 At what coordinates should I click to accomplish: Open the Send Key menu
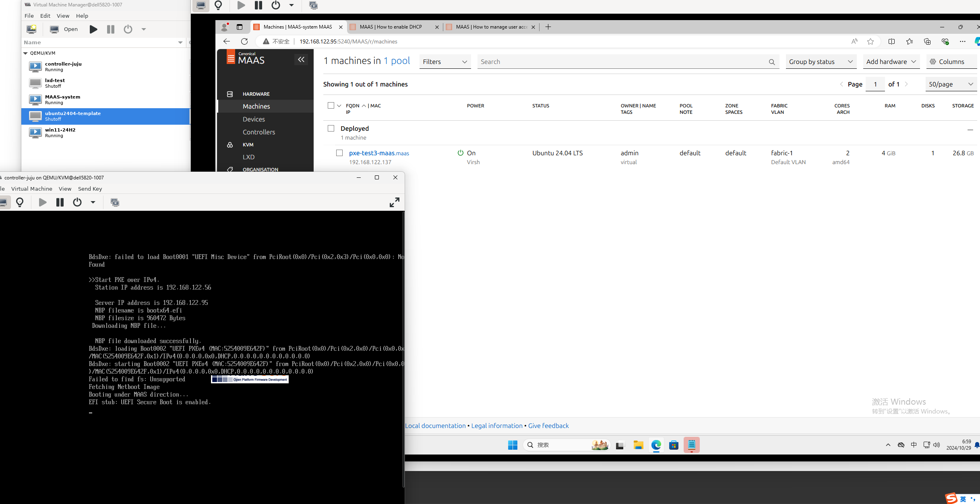[89, 188]
